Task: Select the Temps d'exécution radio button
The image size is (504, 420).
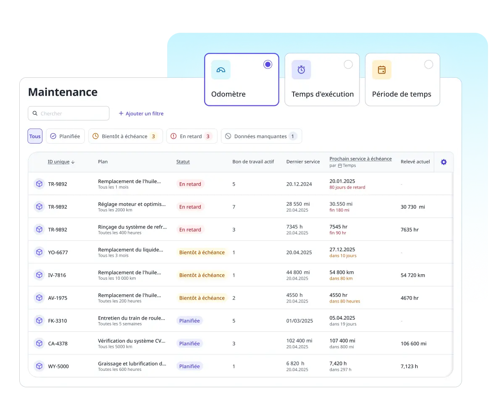Action: (x=348, y=64)
